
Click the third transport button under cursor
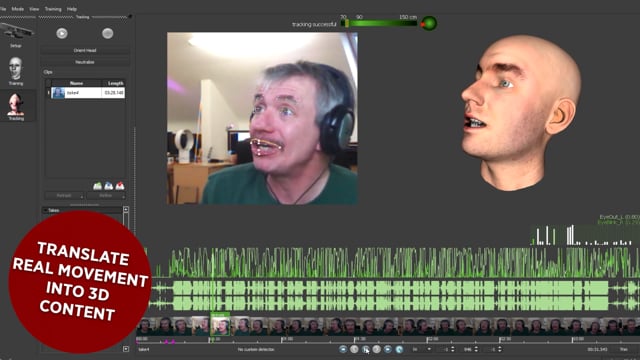pyautogui.click(x=365, y=349)
